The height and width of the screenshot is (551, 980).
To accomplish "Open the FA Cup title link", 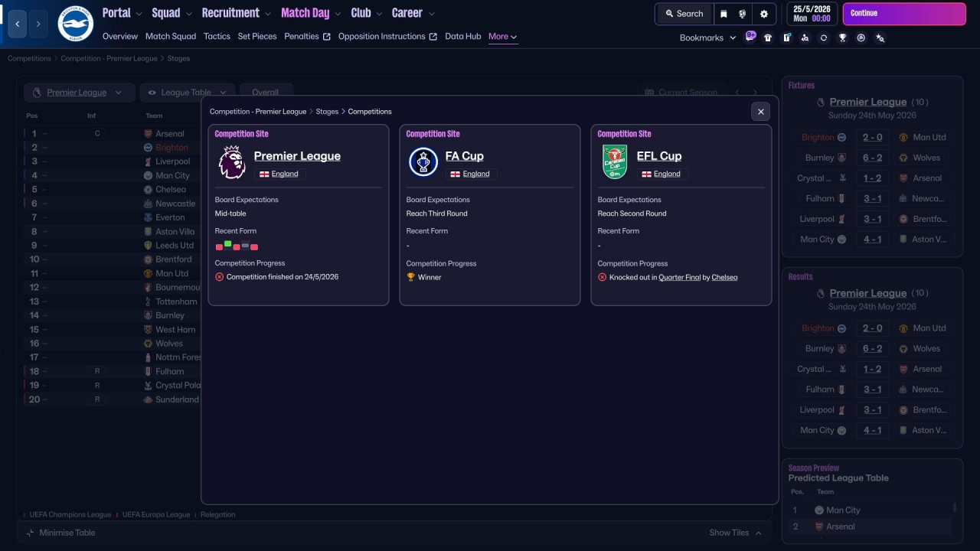I will pos(465,156).
